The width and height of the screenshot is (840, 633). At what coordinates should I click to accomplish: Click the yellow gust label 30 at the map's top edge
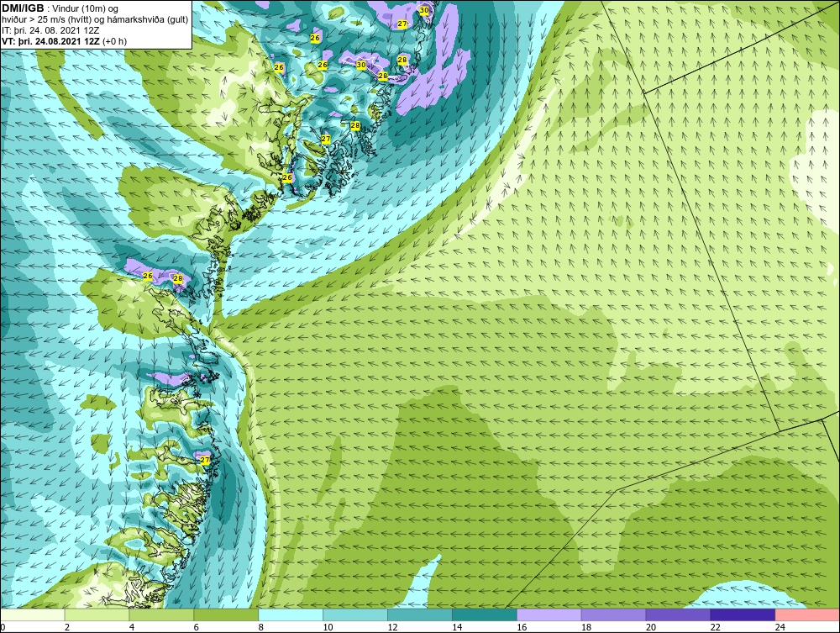[424, 10]
